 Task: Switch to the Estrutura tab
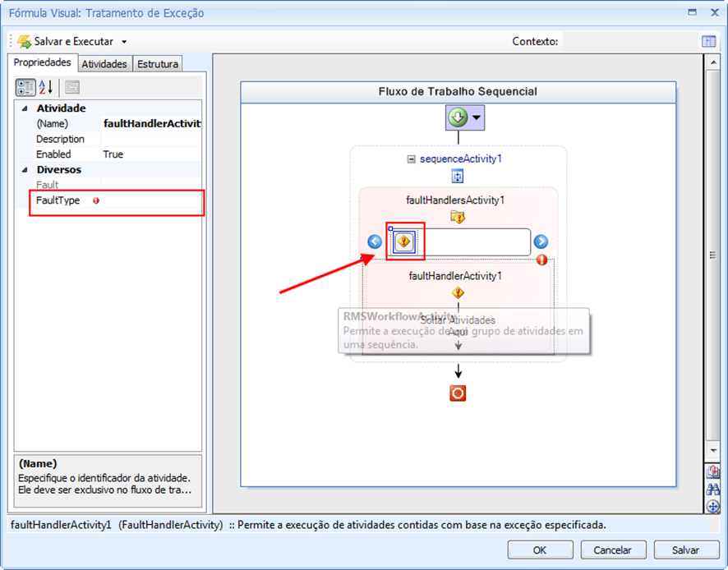(158, 64)
